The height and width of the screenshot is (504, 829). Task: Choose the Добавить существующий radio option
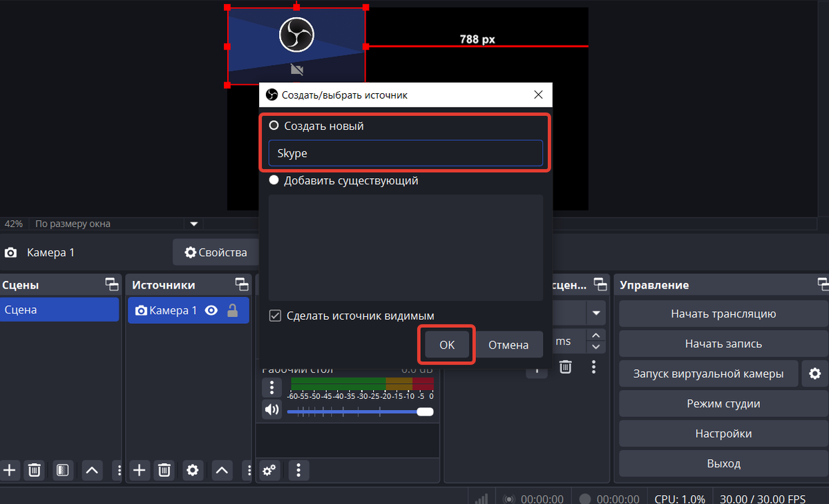[x=274, y=181]
